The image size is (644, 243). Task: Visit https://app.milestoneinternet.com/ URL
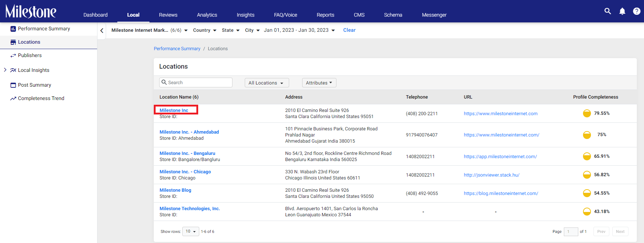tap(500, 157)
